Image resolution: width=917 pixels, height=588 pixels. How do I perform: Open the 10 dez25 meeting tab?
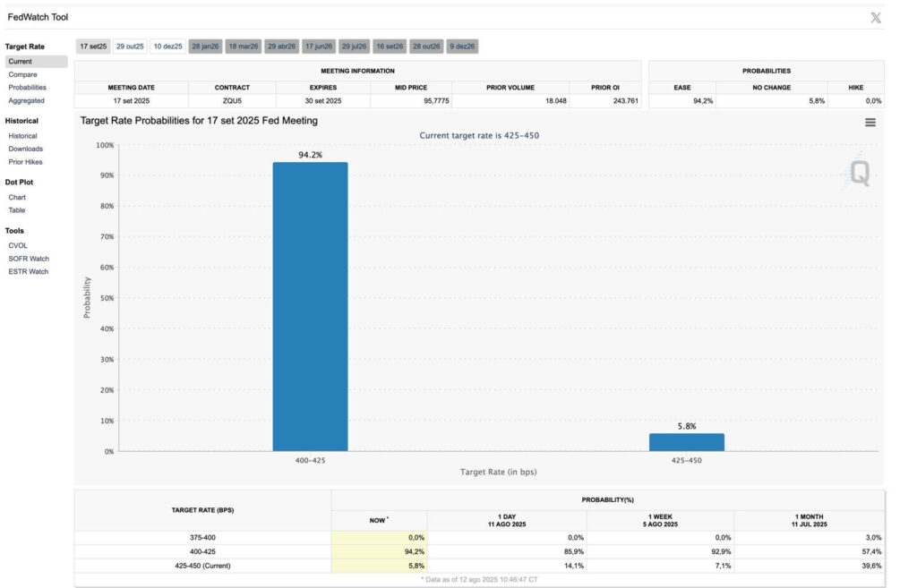pos(167,46)
